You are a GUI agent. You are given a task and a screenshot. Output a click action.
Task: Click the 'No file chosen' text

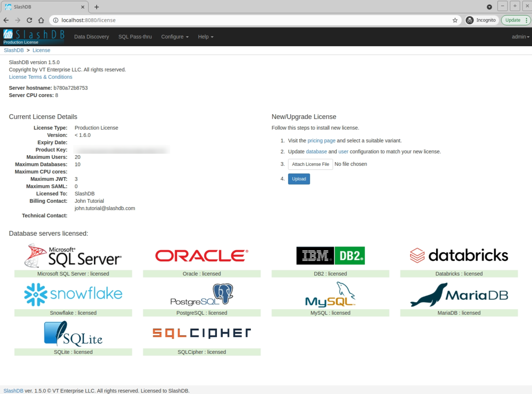point(351,164)
